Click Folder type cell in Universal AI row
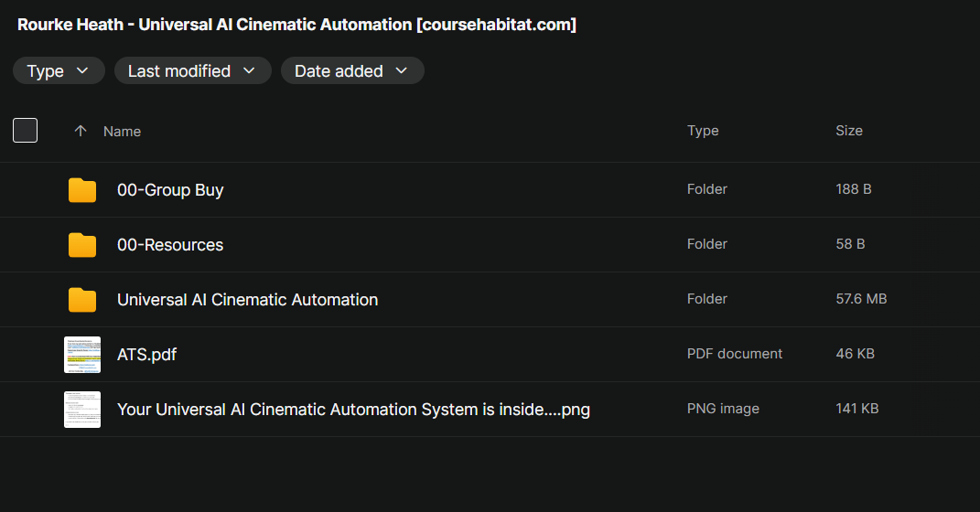The width and height of the screenshot is (980, 512). [707, 299]
